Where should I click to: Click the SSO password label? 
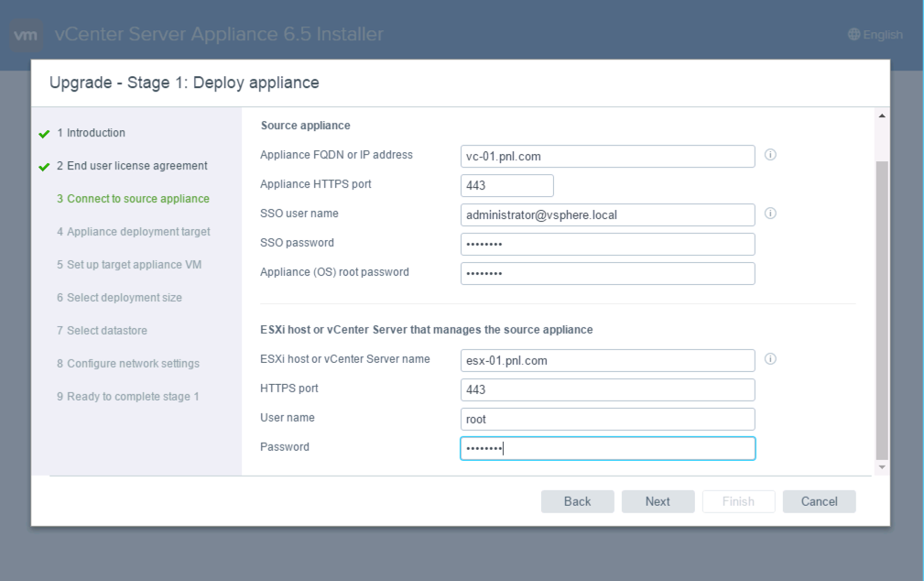pos(297,243)
